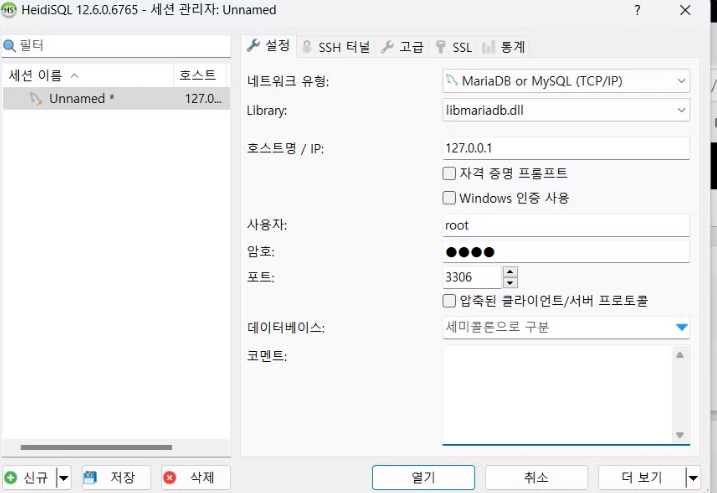Viewport: 717px width, 493px height.
Task: Click the comment box scroll down arrow
Action: (680, 435)
